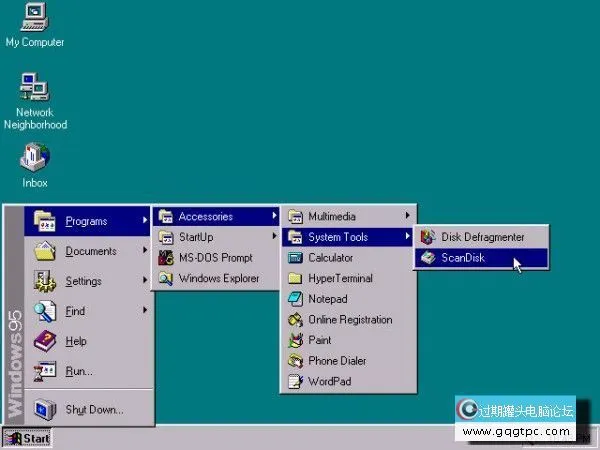Expand the Multimedia submenu arrow
The width and height of the screenshot is (600, 450).
click(407, 216)
